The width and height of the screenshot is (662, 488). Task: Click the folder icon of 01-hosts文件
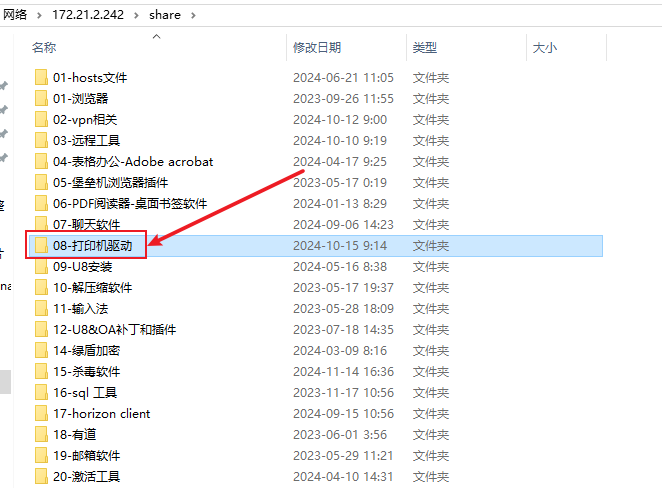41,77
